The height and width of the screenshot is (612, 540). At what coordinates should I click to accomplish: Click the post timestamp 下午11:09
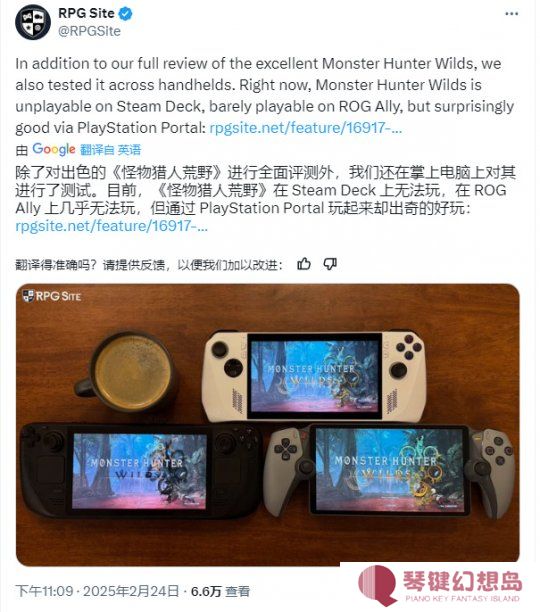(x=44, y=591)
